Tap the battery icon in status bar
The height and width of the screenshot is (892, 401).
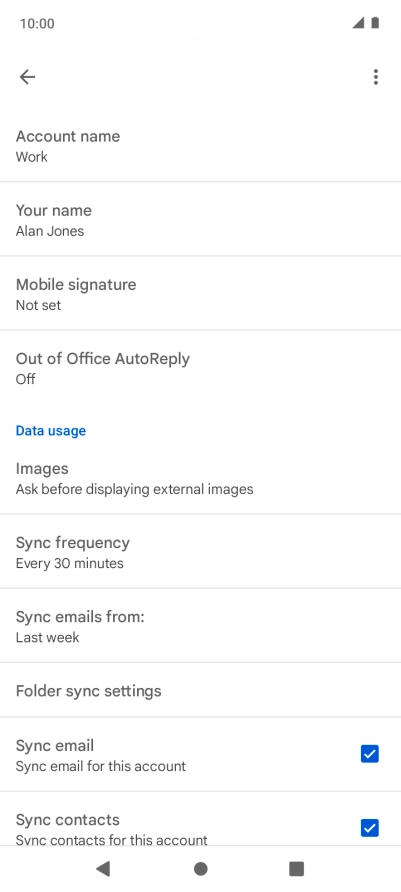[x=375, y=23]
